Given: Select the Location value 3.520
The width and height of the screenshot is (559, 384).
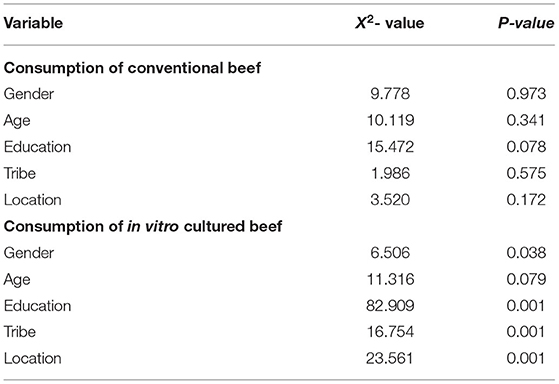Looking at the screenshot, I should coord(390,200).
